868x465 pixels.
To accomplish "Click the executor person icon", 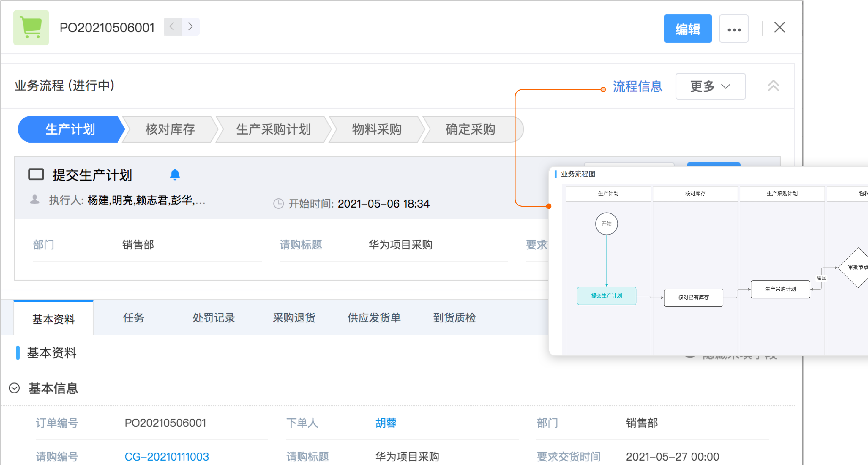I will point(35,199).
